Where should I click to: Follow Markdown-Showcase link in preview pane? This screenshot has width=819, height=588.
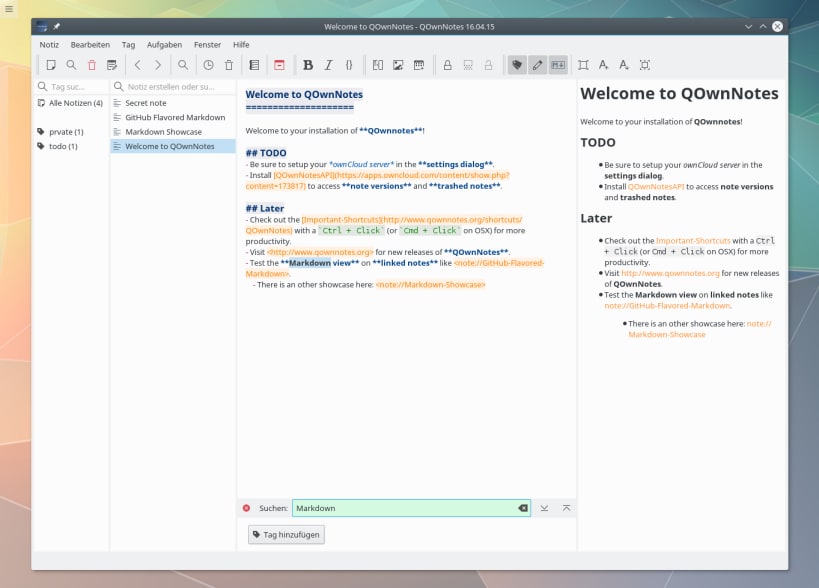(x=666, y=335)
